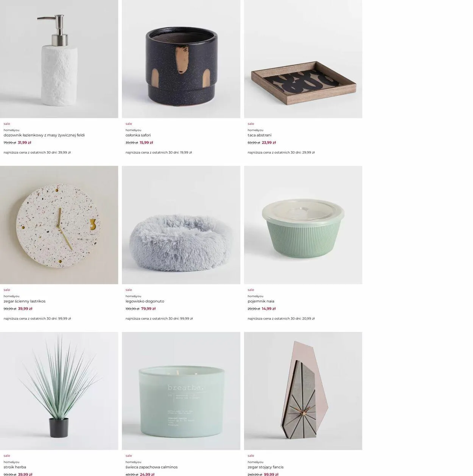Open the osłonka safori product title

(138, 135)
